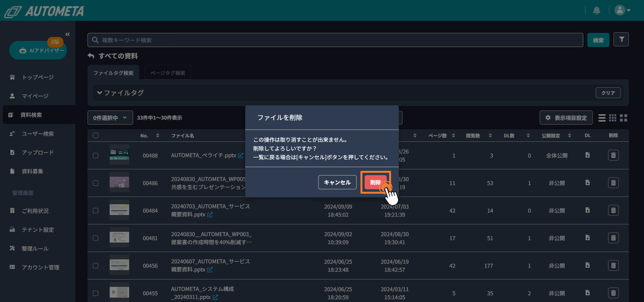
Task: Open thumbnail of AUTOMETA_ペライチ.pptx
Action: [119, 154]
